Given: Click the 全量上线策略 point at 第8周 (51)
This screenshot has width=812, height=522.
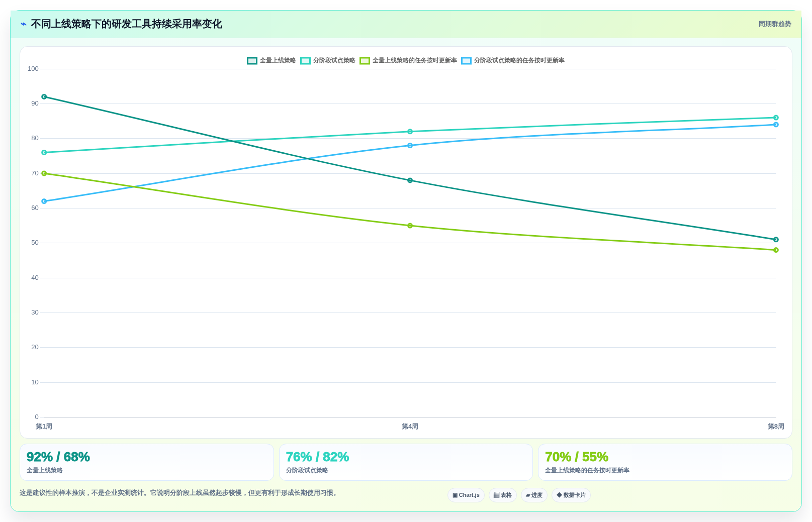Looking at the screenshot, I should tap(776, 240).
